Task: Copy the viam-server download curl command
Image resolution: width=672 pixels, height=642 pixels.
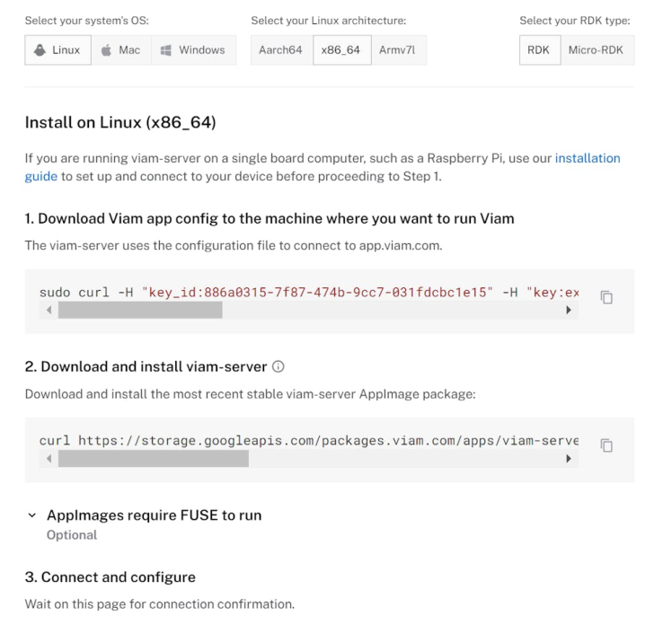Action: (x=606, y=445)
